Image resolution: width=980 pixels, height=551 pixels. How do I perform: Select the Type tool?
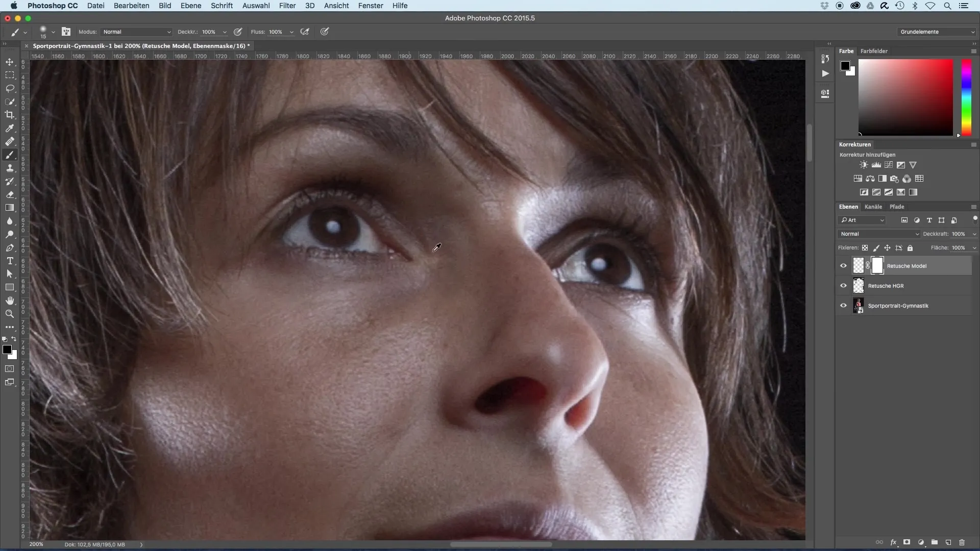point(10,261)
